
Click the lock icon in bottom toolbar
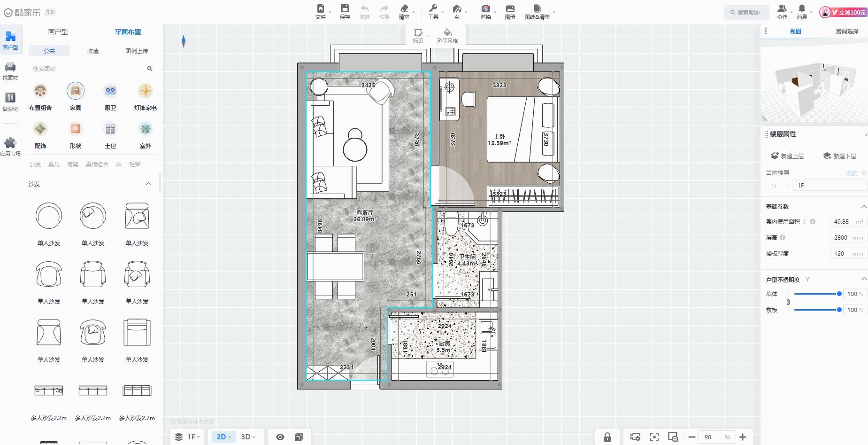click(x=607, y=437)
